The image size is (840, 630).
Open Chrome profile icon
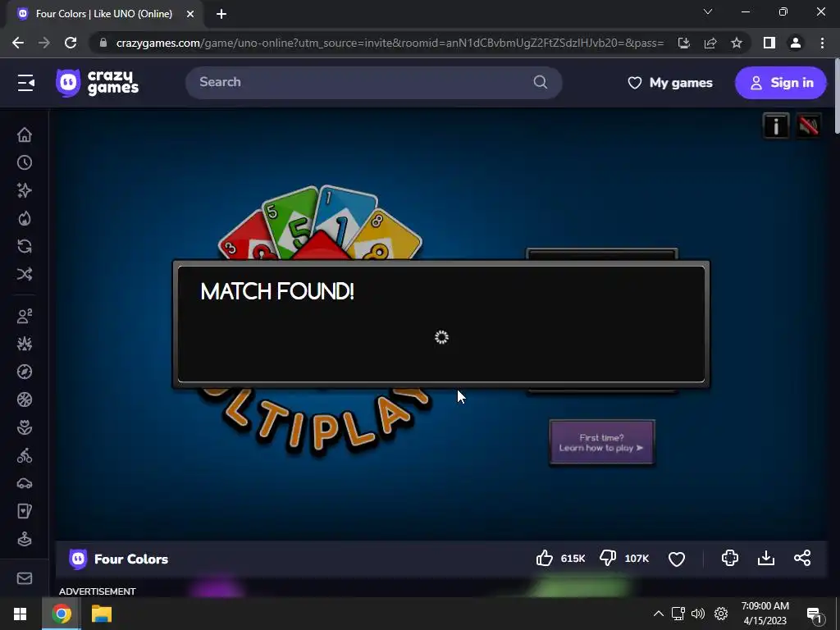point(796,43)
